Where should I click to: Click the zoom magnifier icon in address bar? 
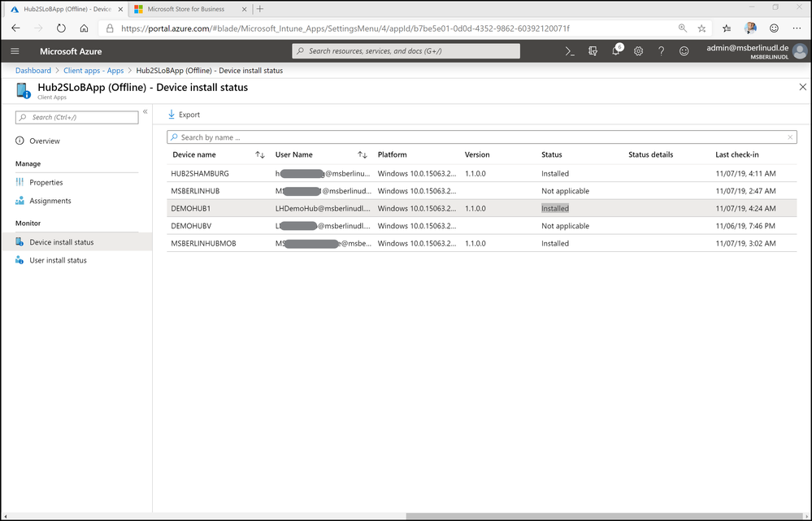[x=683, y=28]
